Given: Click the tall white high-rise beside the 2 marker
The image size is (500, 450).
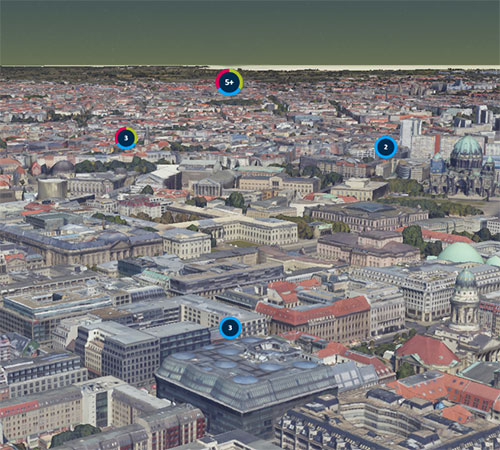Looking at the screenshot, I should tap(411, 133).
